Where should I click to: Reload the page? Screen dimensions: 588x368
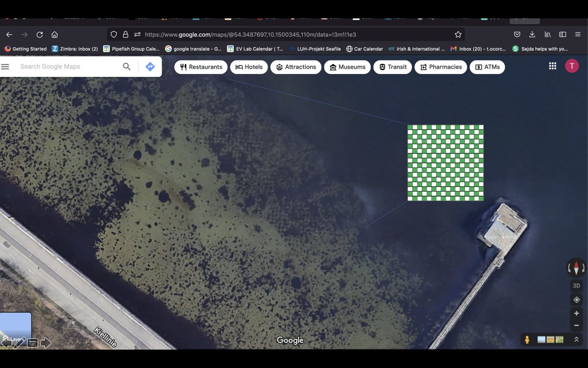(40, 34)
